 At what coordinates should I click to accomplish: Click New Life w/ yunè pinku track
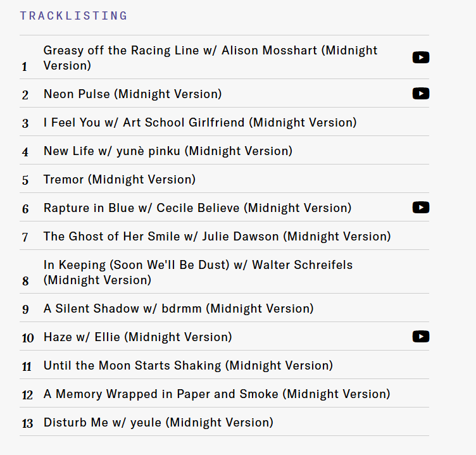168,151
